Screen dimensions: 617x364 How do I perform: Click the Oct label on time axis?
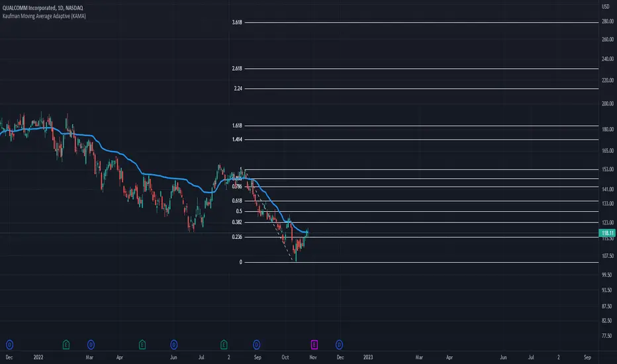pyautogui.click(x=285, y=357)
